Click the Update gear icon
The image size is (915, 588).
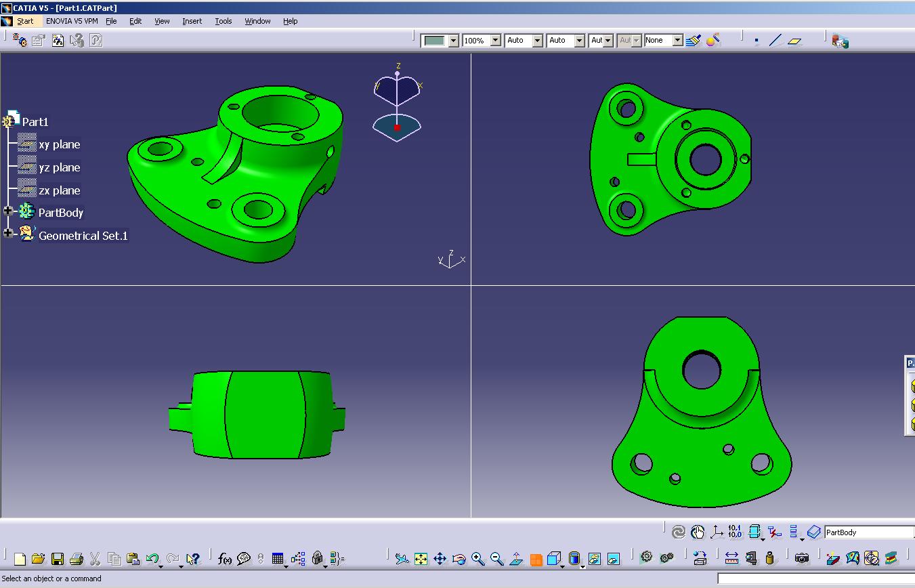(x=647, y=558)
